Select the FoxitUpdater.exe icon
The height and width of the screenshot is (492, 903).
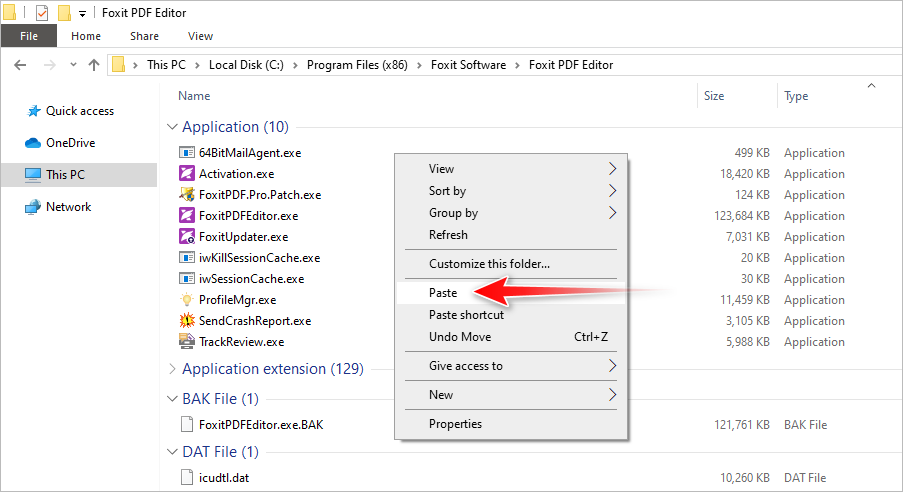coord(186,237)
